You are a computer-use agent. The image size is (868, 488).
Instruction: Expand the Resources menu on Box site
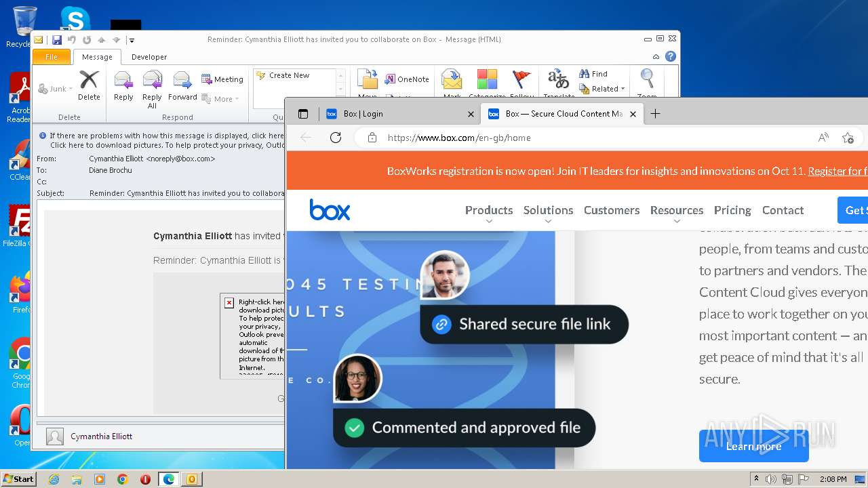(x=677, y=210)
